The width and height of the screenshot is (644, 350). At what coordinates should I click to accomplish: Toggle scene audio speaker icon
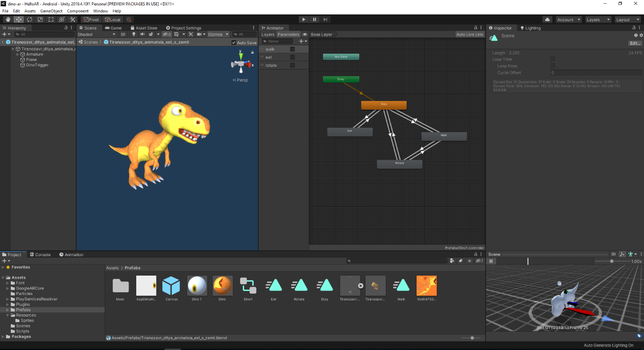coord(143,34)
